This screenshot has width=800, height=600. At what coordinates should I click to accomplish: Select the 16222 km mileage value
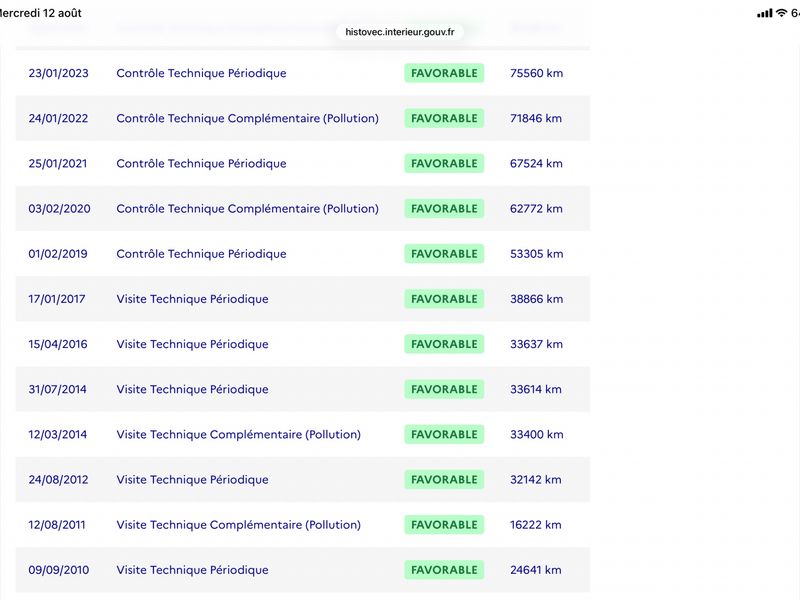pyautogui.click(x=536, y=525)
